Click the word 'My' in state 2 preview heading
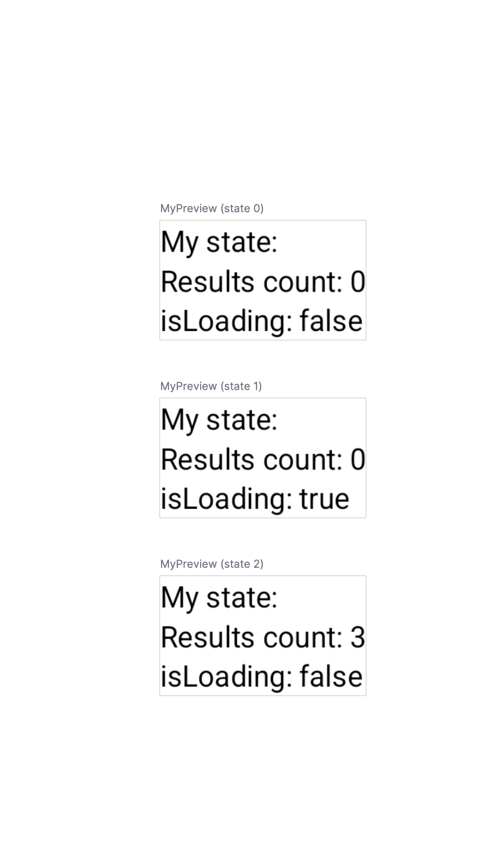The width and height of the screenshot is (504, 868). click(x=179, y=599)
